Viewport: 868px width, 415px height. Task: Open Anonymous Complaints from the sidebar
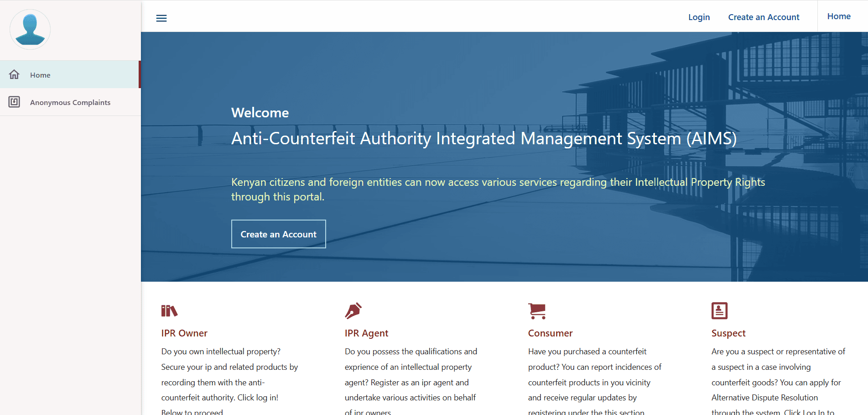tap(70, 103)
